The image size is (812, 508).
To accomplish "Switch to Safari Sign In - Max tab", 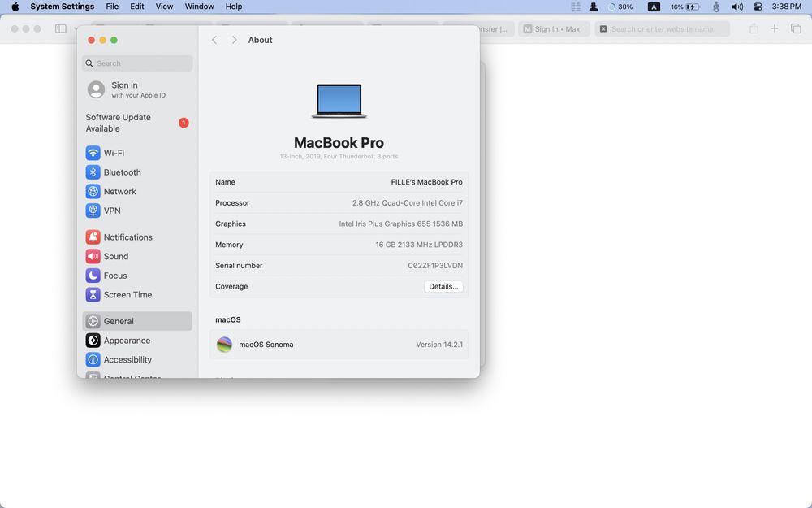I will [x=554, y=29].
